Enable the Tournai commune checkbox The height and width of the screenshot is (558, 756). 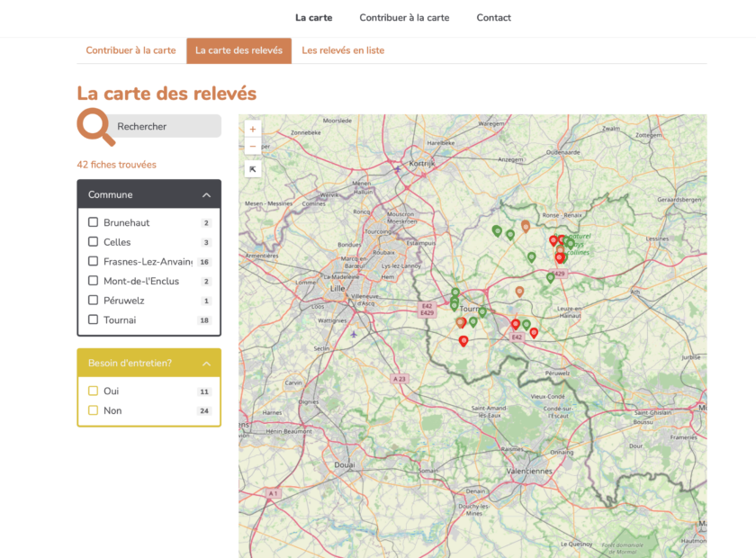point(93,319)
